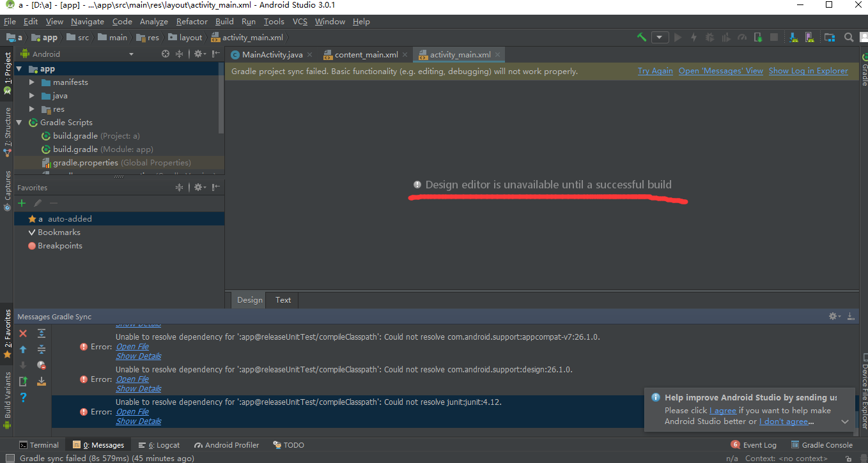Expand the res folder
This screenshot has width=868, height=463.
(x=32, y=109)
